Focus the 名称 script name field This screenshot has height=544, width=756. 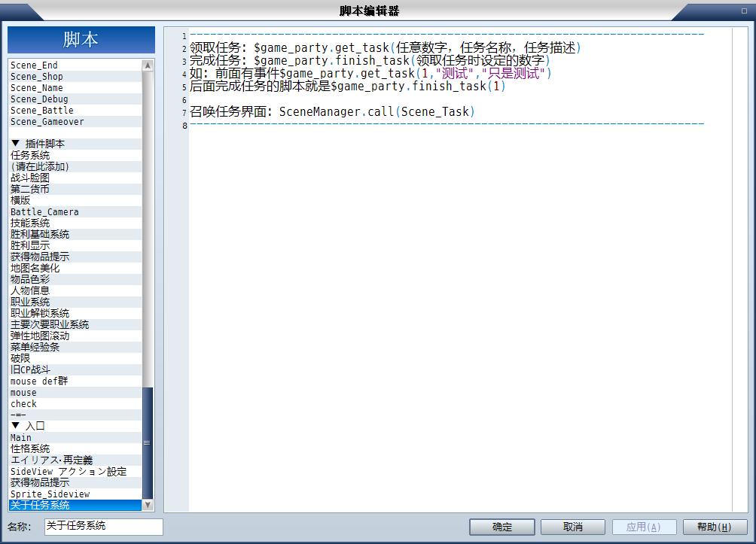point(104,526)
